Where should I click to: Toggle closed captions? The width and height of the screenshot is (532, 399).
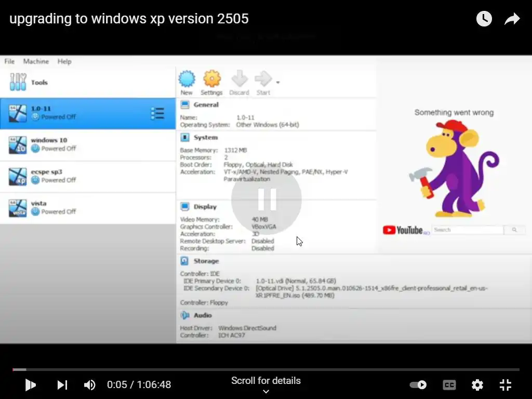[449, 385]
